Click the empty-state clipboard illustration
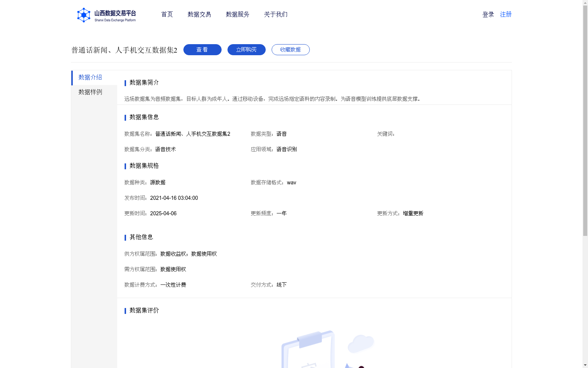Screen dimensions: 588x368 [327, 349]
